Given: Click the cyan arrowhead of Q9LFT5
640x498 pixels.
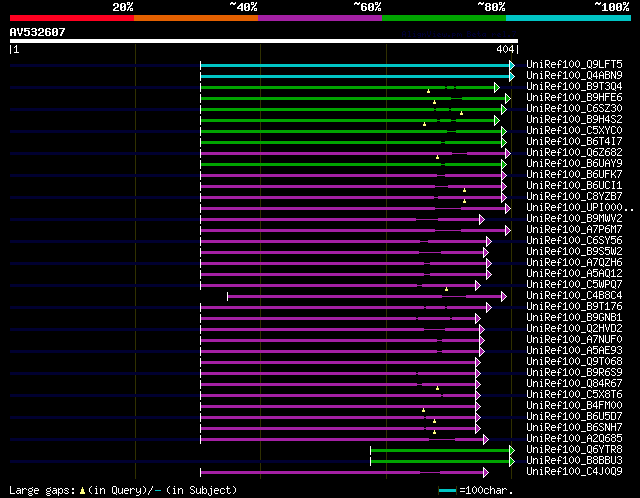Looking at the screenshot, I should pyautogui.click(x=512, y=65).
